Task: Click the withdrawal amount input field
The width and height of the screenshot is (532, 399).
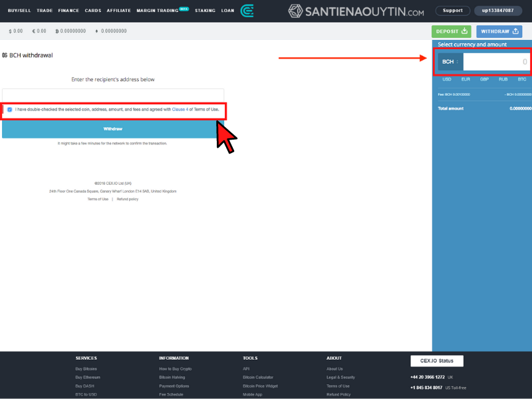Action: click(496, 62)
